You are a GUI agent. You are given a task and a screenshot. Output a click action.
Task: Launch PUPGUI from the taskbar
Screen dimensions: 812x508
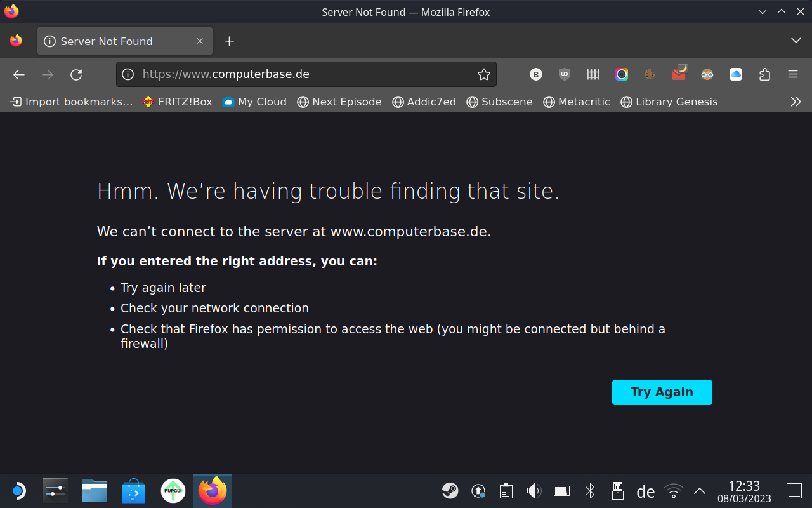173,491
